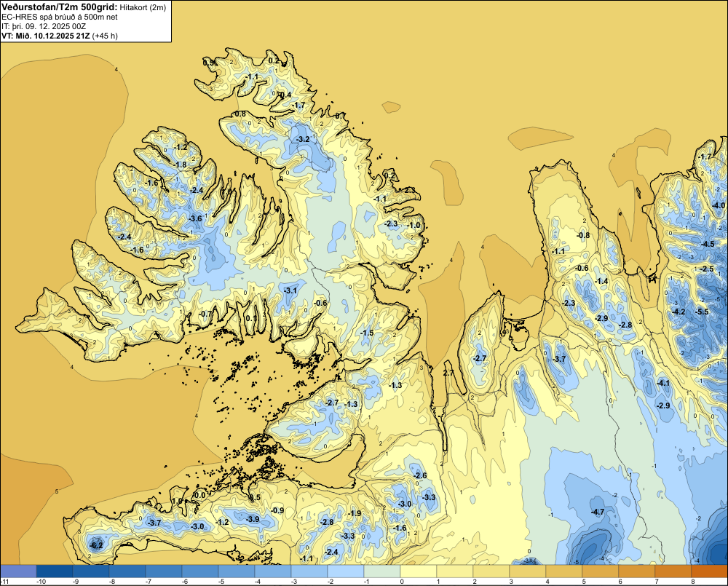
Task: Click the -4.1 temperature label
Action: tap(663, 383)
